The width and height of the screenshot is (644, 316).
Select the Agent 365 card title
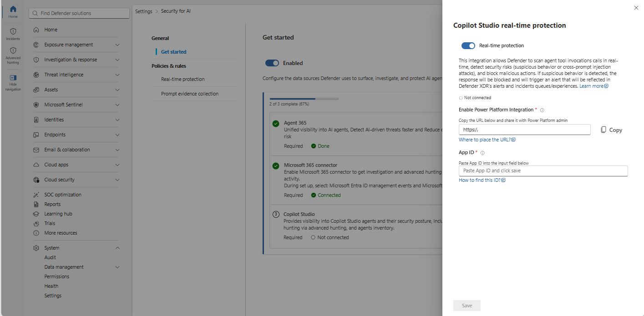click(295, 123)
